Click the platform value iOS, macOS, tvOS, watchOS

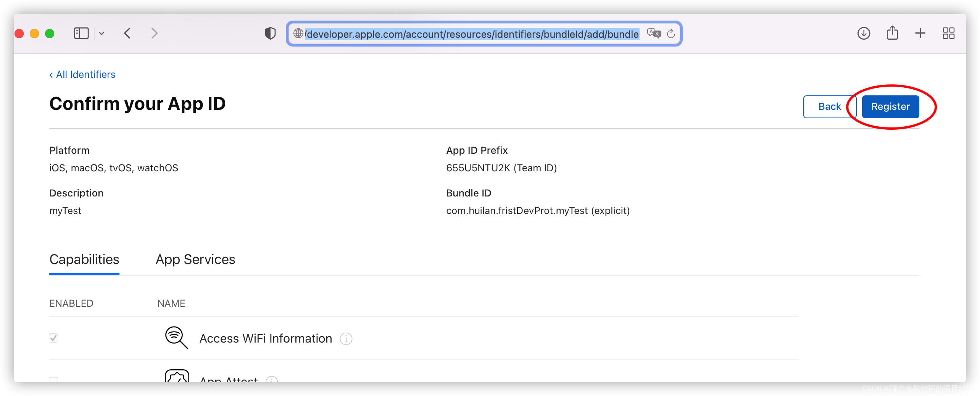pos(114,168)
